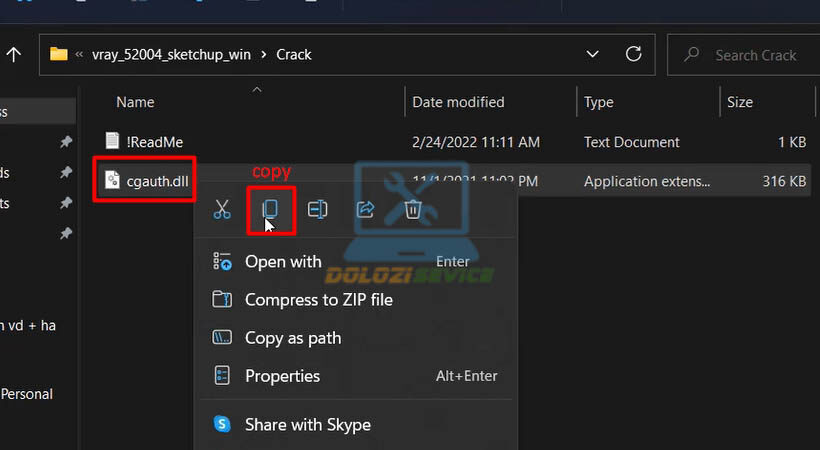Screen dimensions: 820x450
Task: Click the Delete trash icon in context menu
Action: (x=413, y=210)
